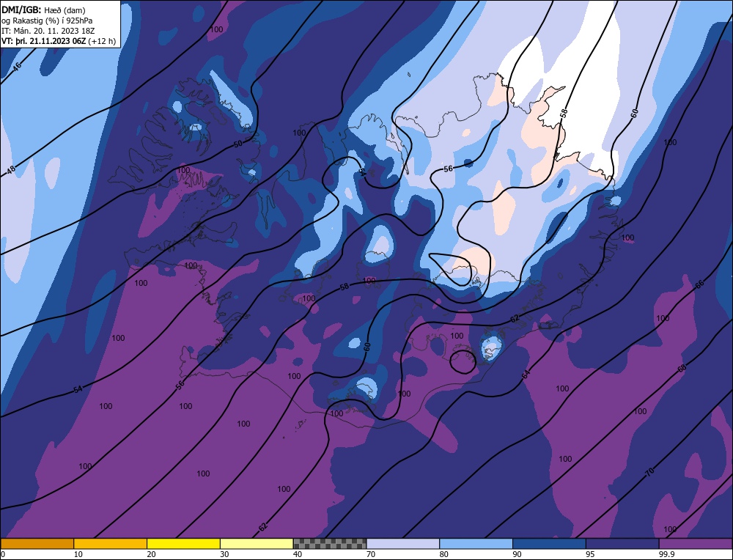The width and height of the screenshot is (733, 560).
Task: Click the bright yellow 20–30 legend swatch
Action: click(183, 543)
